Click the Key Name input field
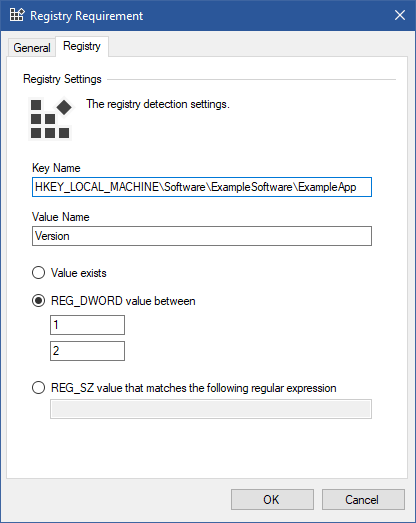The width and height of the screenshot is (416, 523). [202, 187]
